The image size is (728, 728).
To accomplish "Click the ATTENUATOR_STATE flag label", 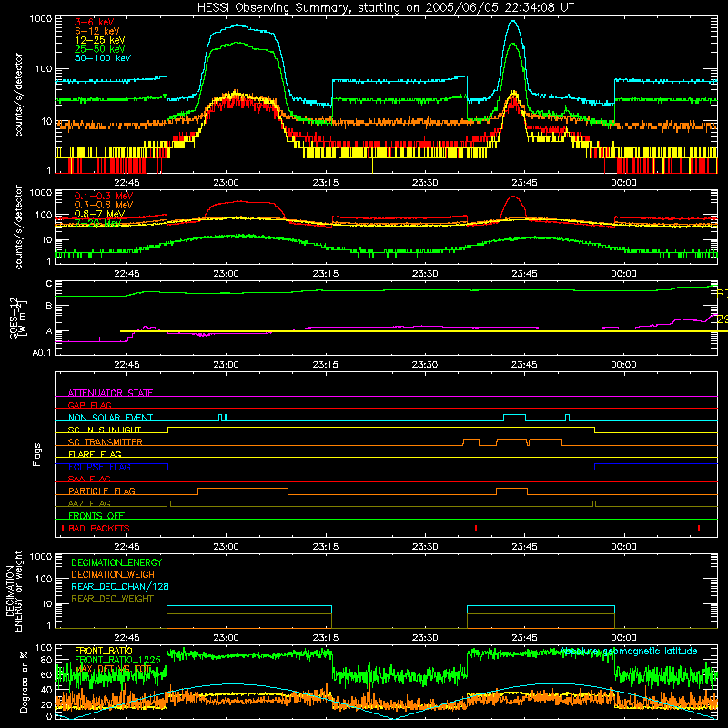I will (110, 393).
